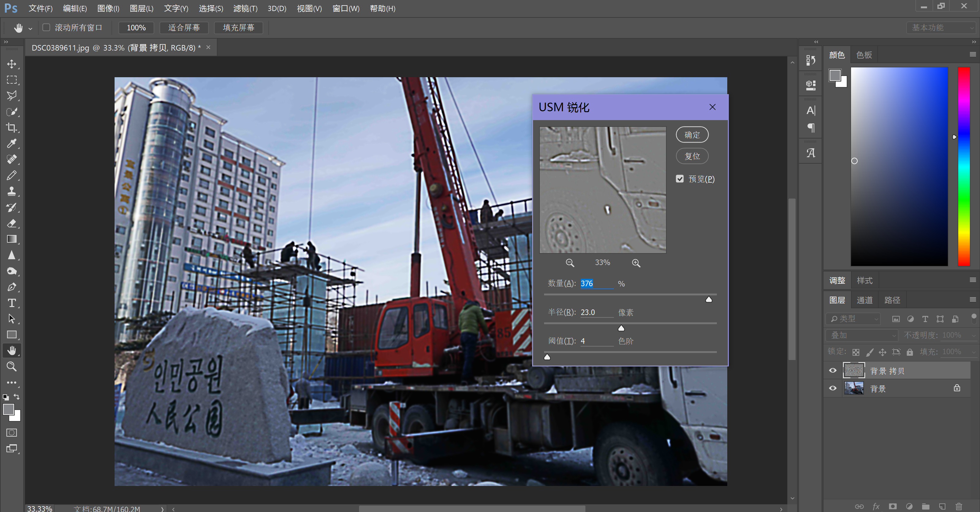
Task: Open the 叠加 blend mode dropdown
Action: [x=862, y=335]
